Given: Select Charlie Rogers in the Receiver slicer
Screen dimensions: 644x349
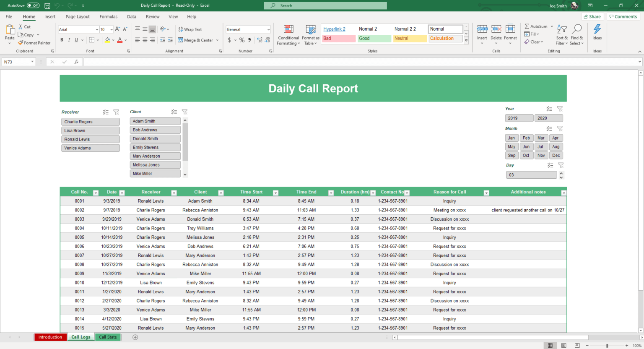Looking at the screenshot, I should 90,121.
